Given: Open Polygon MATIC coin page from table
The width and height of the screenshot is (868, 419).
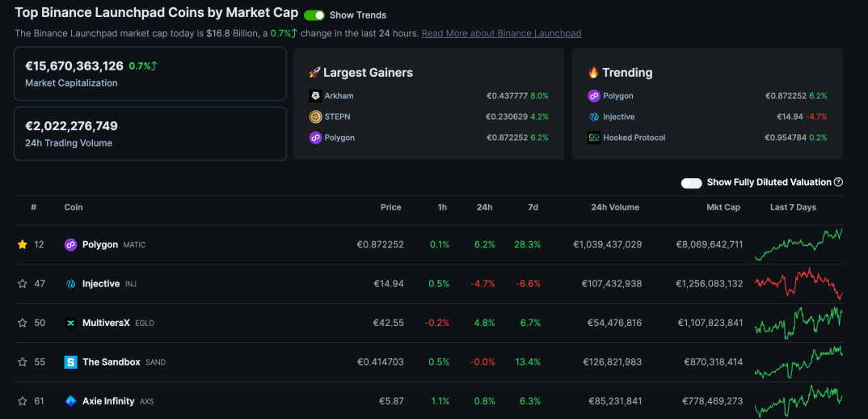Looking at the screenshot, I should (x=113, y=244).
